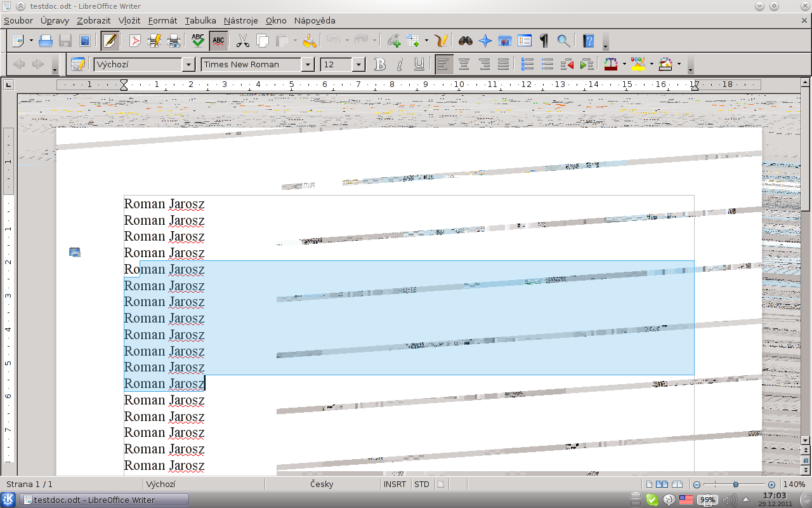The image size is (812, 508).
Task: Toggle nonprinting characters pilcrow
Action: [x=544, y=41]
